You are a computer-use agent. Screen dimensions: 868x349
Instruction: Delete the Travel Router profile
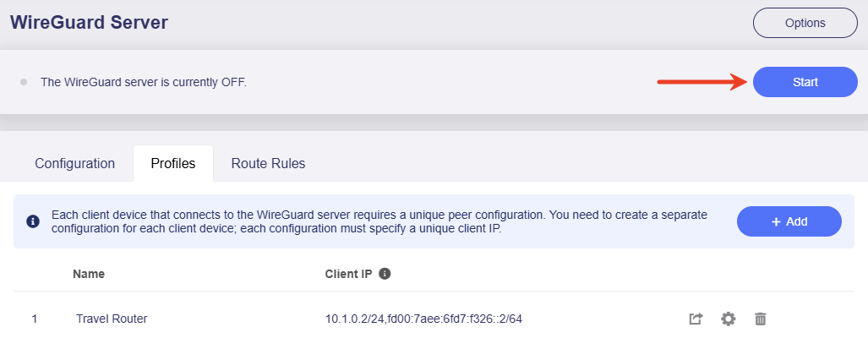coord(761,319)
